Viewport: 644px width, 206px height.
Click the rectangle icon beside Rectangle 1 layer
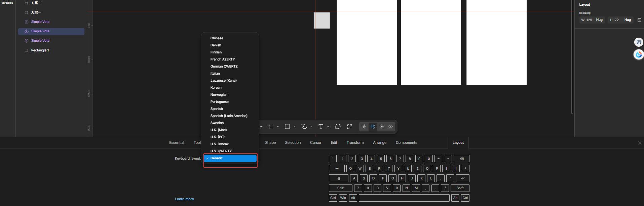[x=27, y=50]
